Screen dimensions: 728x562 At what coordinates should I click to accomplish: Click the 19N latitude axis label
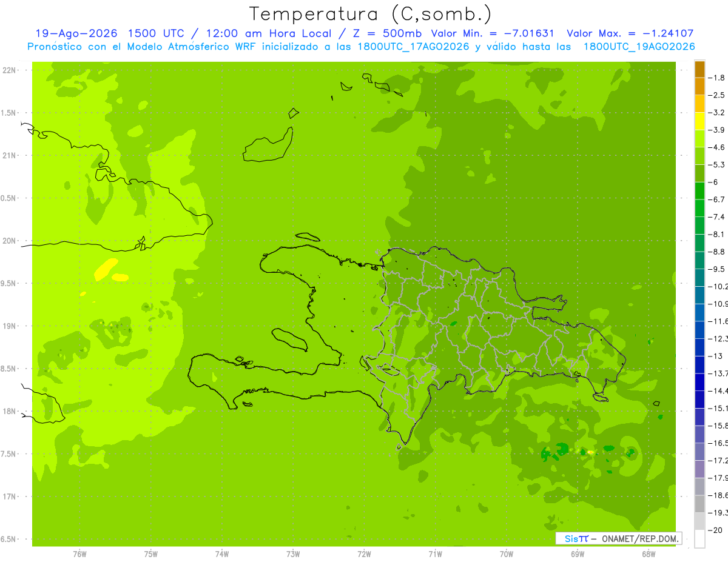point(10,326)
